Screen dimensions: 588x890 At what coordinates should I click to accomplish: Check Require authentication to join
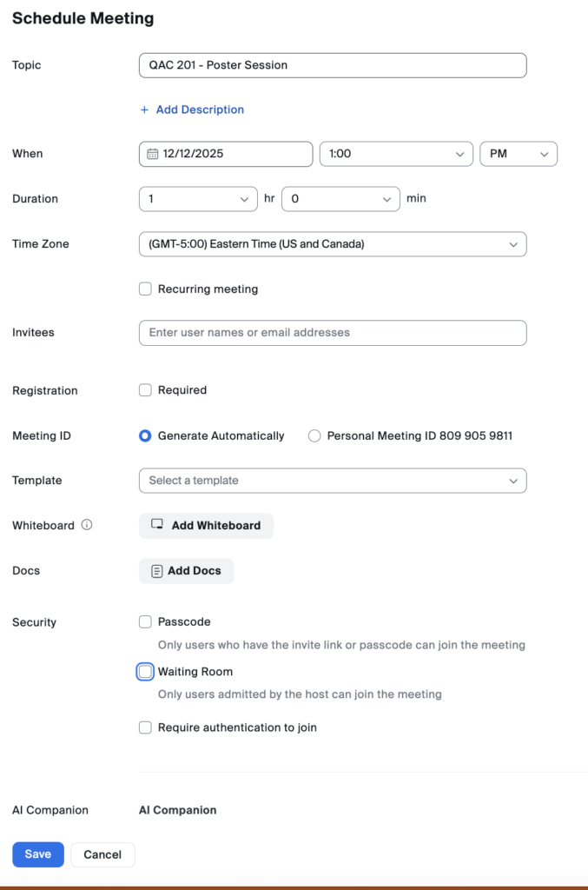(145, 727)
